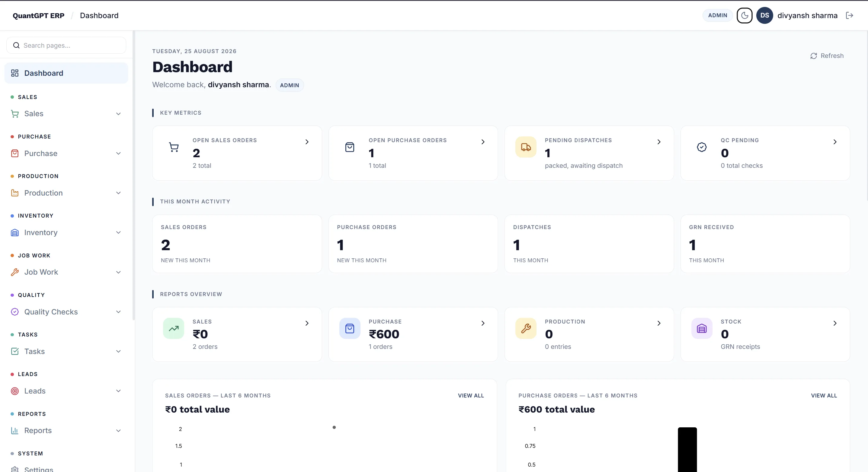Click the Reports bar chart sidebar icon
868x472 pixels.
15,431
